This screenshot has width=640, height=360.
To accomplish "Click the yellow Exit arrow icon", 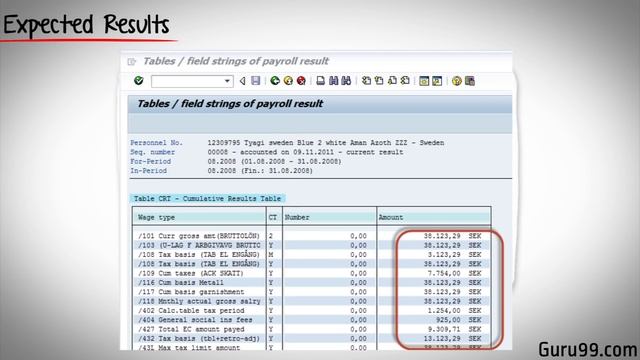I will [x=288, y=81].
